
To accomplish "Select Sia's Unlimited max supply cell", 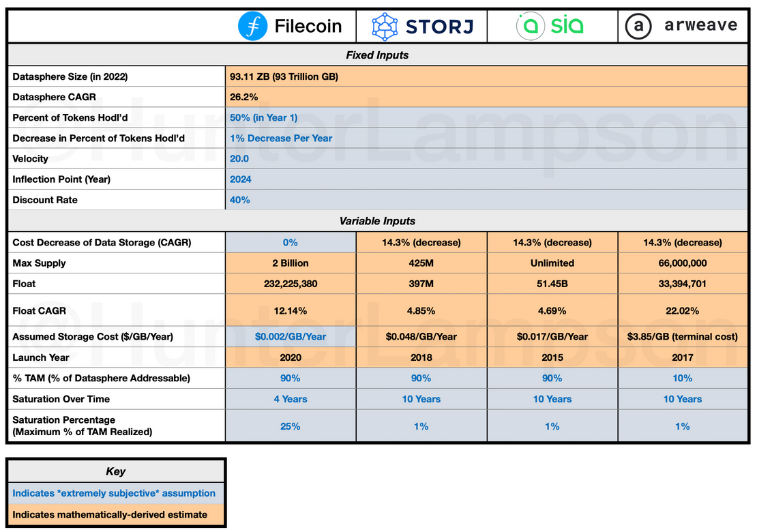I will coord(552,263).
